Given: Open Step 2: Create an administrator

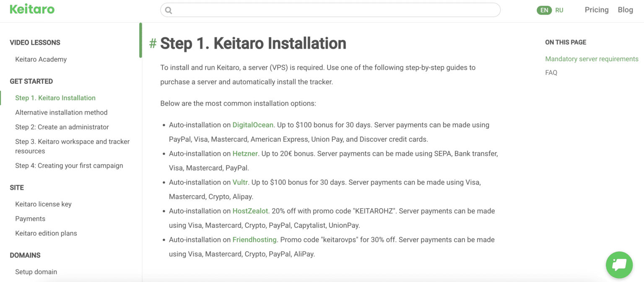Looking at the screenshot, I should pos(62,127).
